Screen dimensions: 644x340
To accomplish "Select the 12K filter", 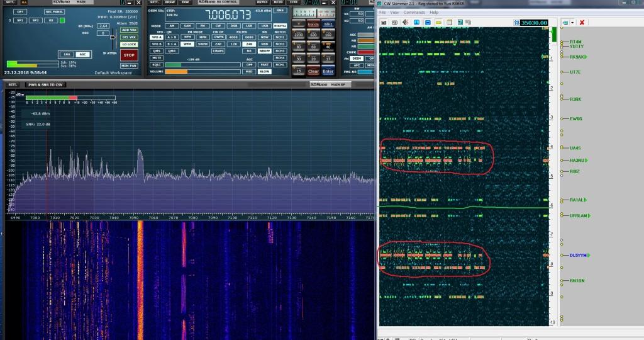I will (233, 44).
